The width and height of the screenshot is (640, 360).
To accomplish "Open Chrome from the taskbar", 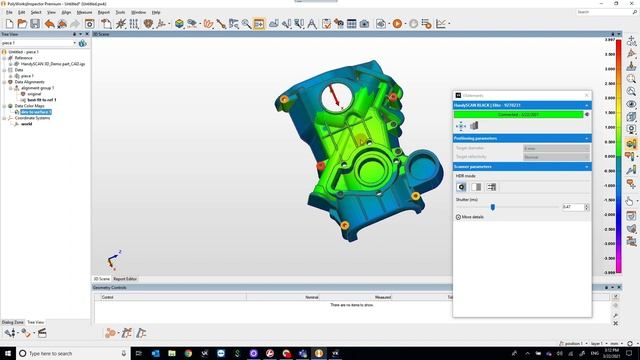I will coord(188,353).
